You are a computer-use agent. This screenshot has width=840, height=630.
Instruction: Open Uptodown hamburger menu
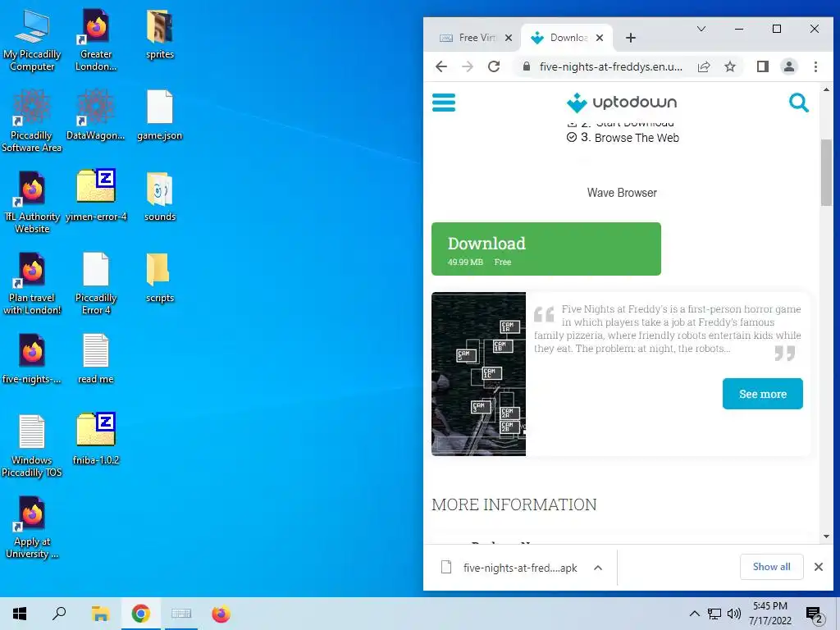pyautogui.click(x=444, y=103)
